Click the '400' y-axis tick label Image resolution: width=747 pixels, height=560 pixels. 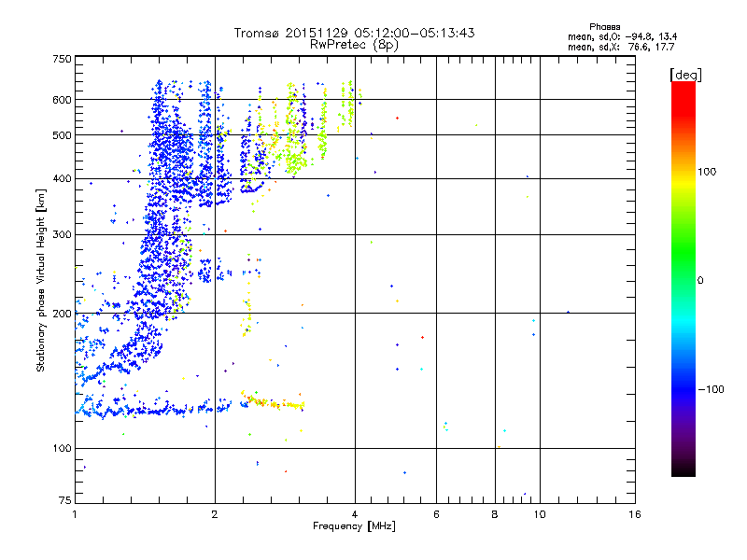click(x=62, y=178)
